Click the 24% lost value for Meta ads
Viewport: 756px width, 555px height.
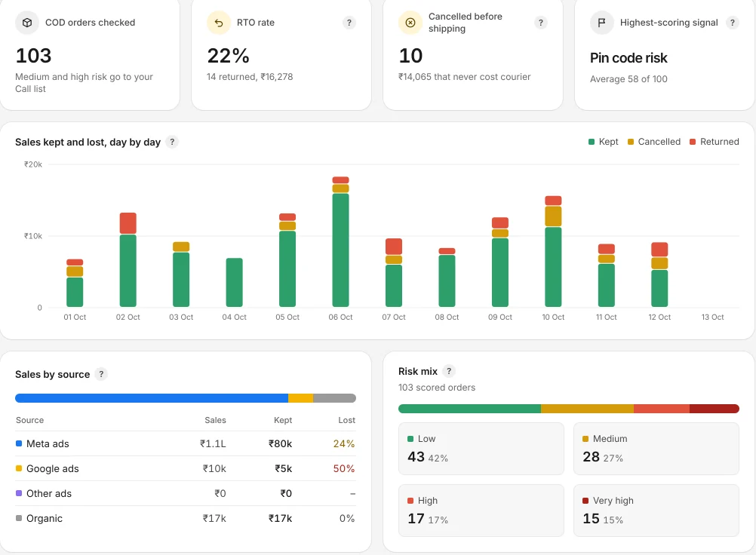tap(344, 443)
